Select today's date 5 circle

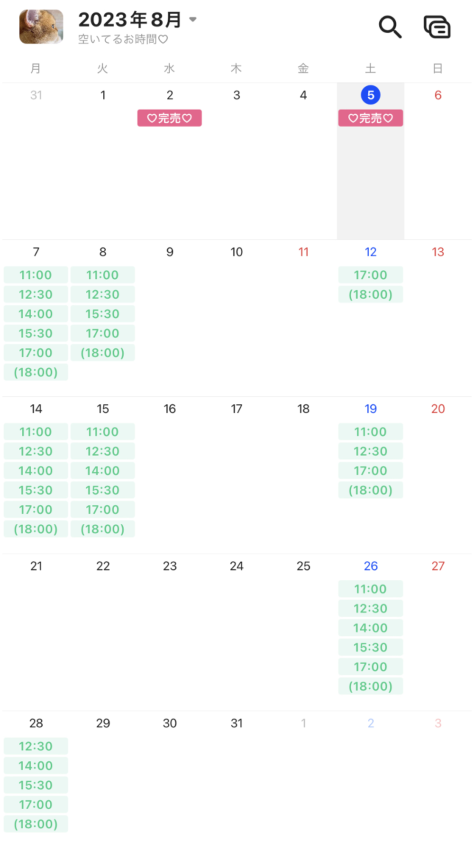371,95
